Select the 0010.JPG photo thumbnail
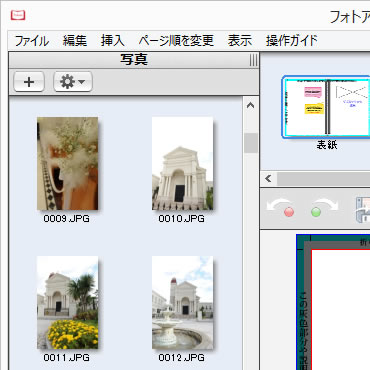Screen dimensions: 370x370 182,163
